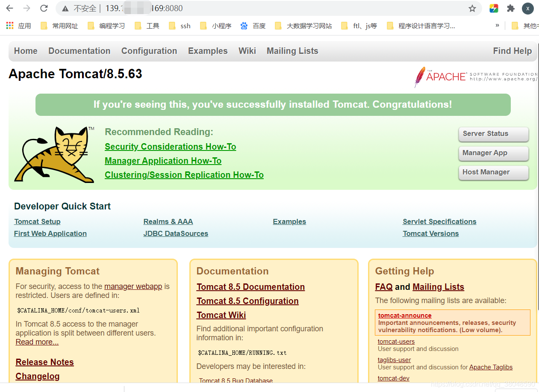This screenshot has height=392, width=539.
Task: Open the Chrome profile avatar
Action: [528, 8]
